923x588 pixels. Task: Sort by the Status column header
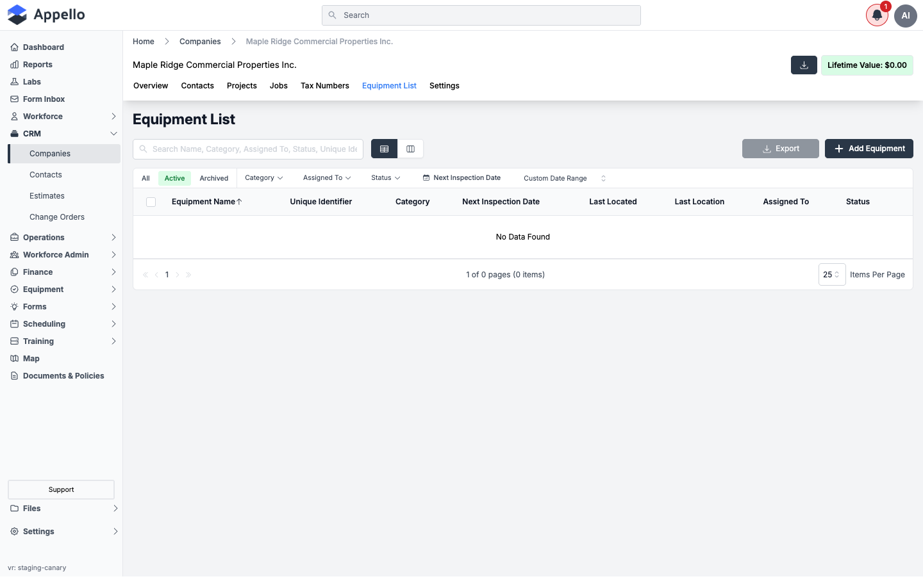[858, 202]
